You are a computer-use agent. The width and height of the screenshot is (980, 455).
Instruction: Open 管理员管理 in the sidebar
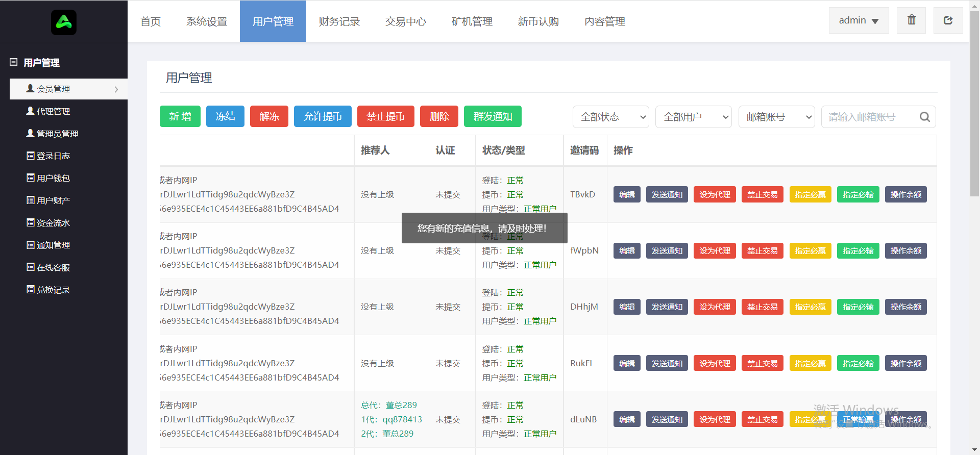tap(52, 134)
